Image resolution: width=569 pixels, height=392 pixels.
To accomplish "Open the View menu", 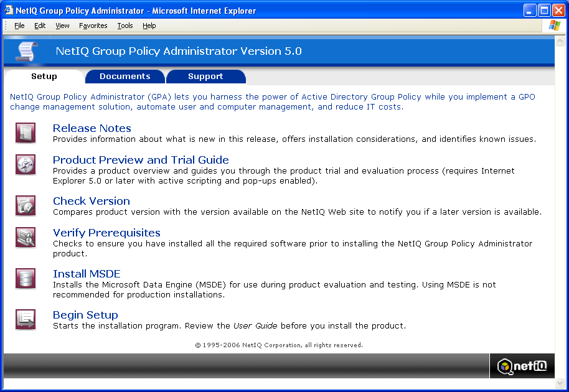I will point(62,26).
